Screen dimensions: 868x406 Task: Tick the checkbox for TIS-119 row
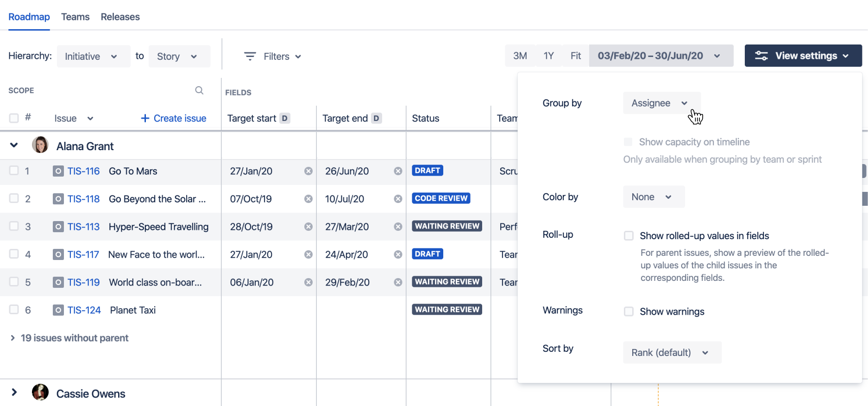14,282
